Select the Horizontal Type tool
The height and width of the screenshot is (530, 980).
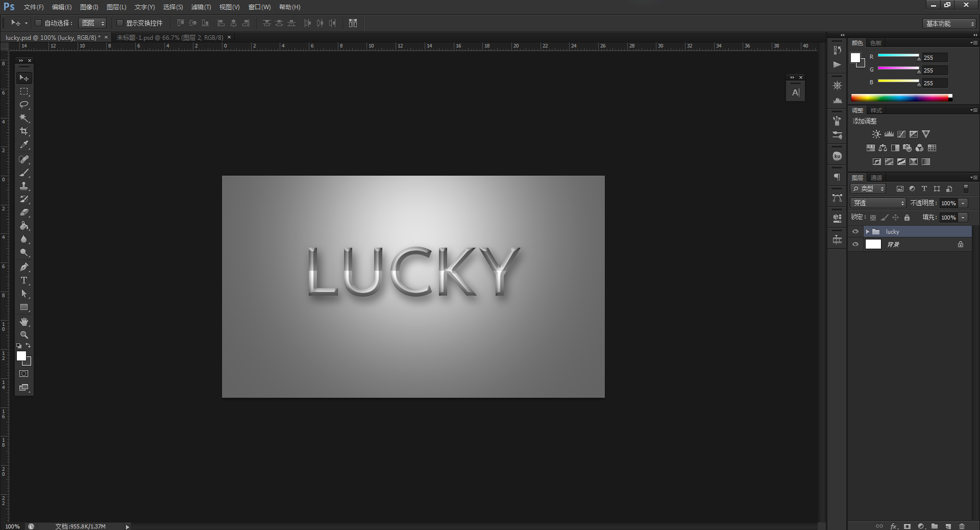pos(24,280)
